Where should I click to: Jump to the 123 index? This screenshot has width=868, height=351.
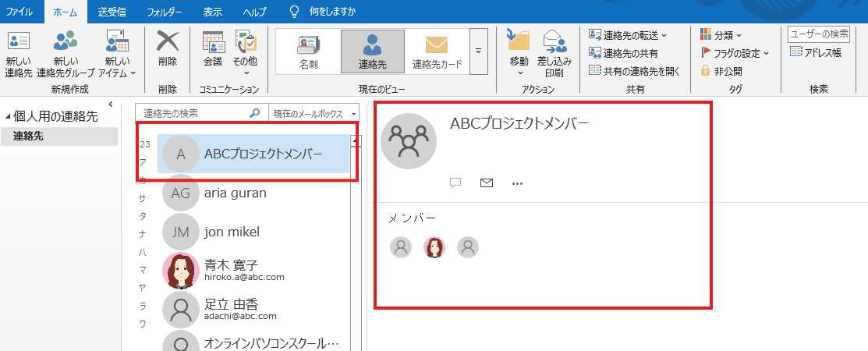click(144, 144)
